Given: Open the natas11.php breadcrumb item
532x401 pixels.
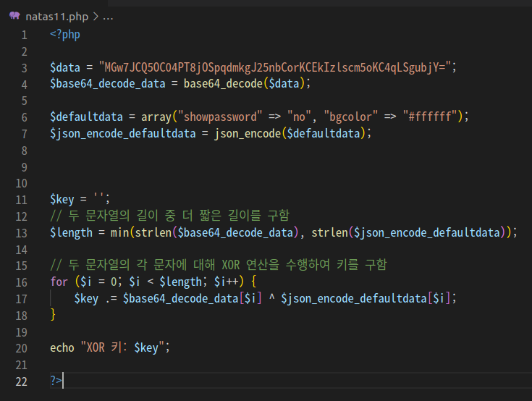Looking at the screenshot, I should tap(57, 17).
